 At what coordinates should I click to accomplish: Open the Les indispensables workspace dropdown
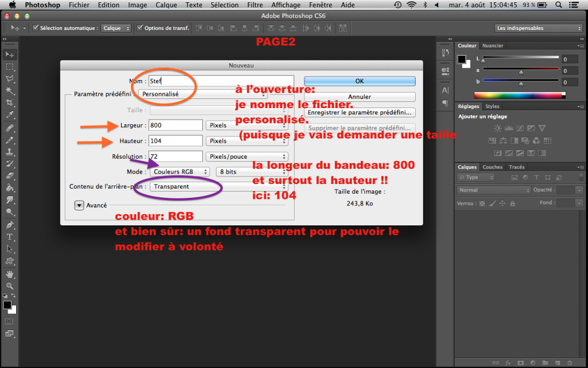click(539, 28)
